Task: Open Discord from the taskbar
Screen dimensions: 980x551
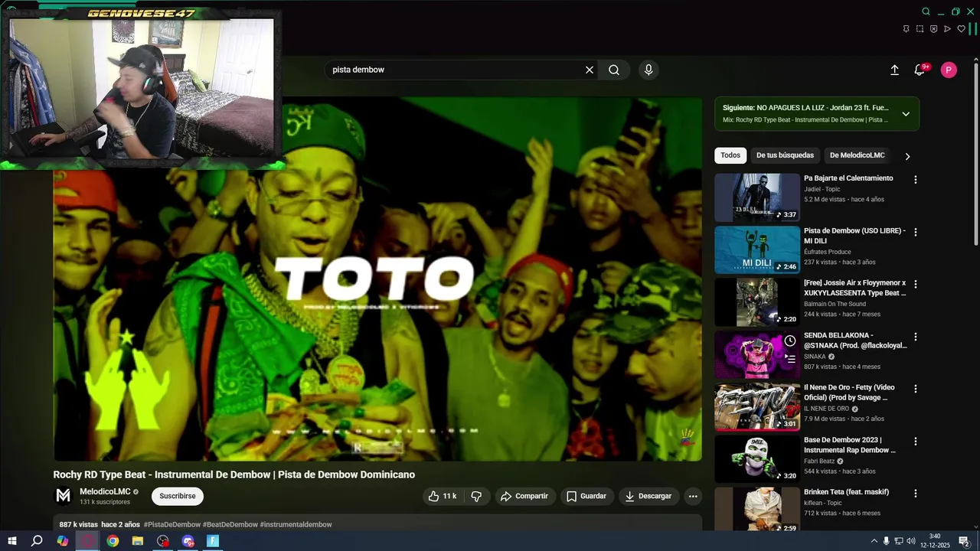Action: tap(188, 541)
